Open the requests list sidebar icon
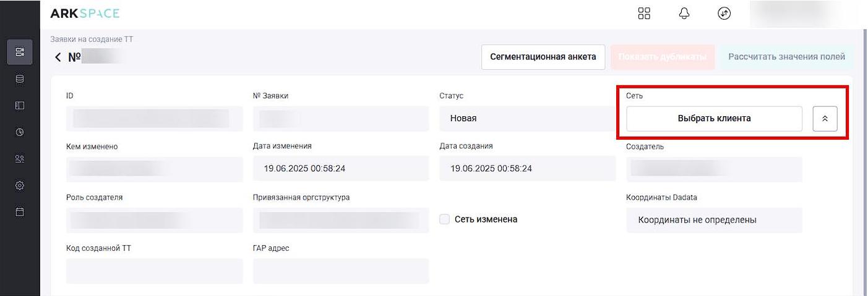Screen dimensions: 868x296 pyautogui.click(x=19, y=52)
